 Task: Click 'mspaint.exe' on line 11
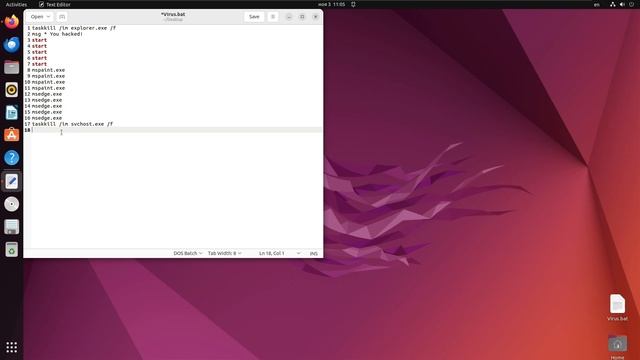pos(48,88)
